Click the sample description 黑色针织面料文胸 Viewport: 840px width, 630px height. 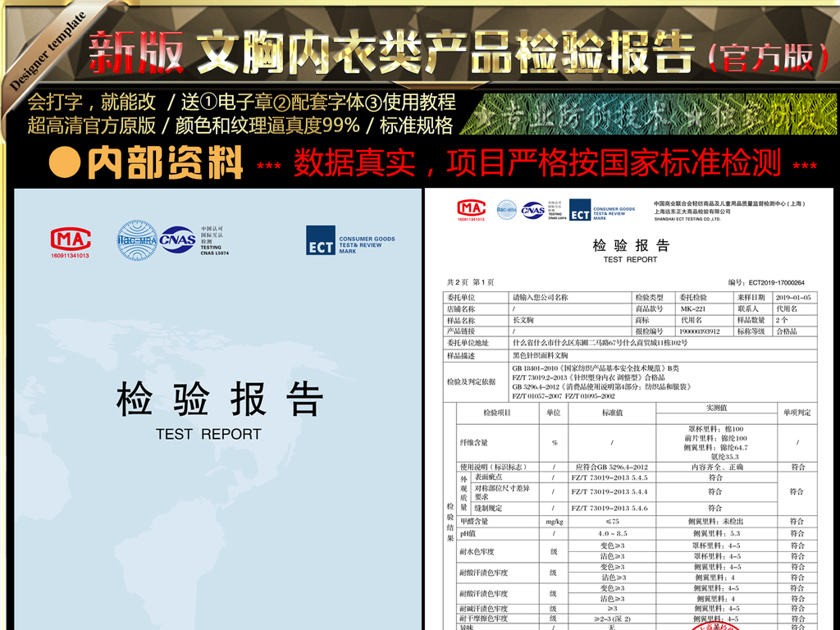coord(540,355)
